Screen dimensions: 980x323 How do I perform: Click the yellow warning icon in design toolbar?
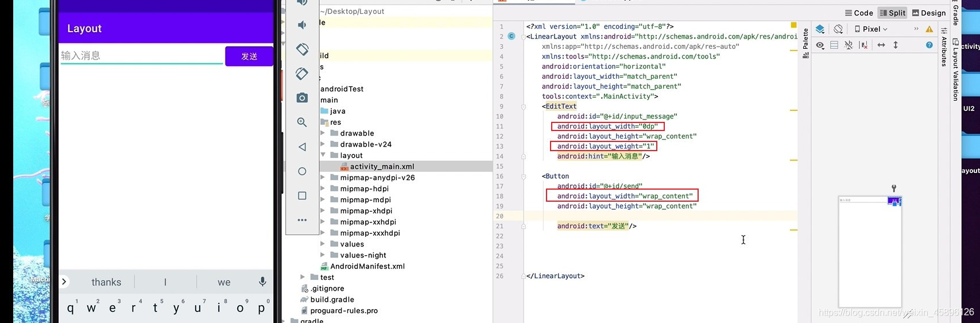(x=929, y=29)
